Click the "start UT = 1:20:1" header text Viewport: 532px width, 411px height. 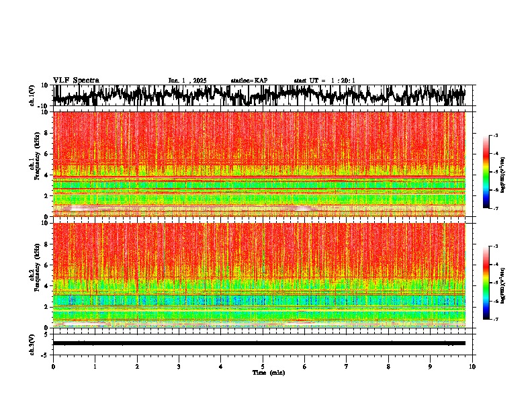point(324,81)
